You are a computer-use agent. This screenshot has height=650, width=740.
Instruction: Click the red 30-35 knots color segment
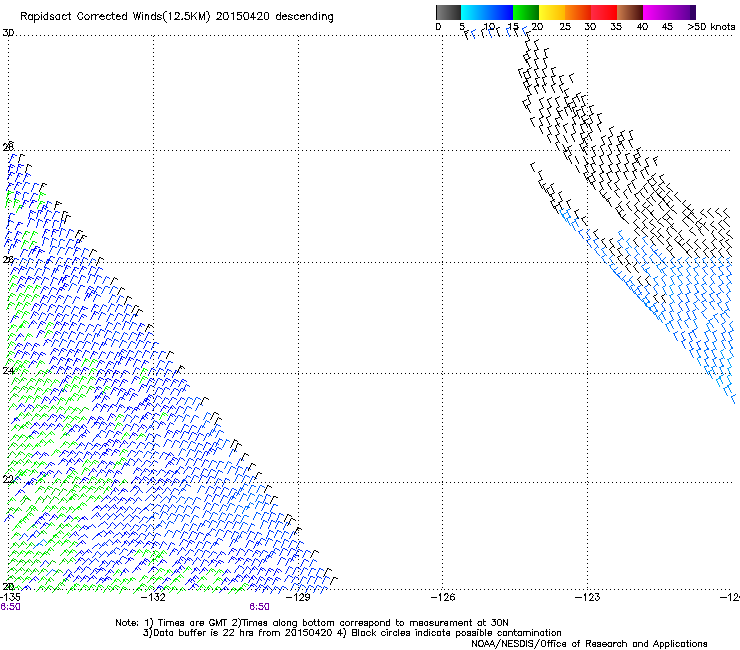604,12
